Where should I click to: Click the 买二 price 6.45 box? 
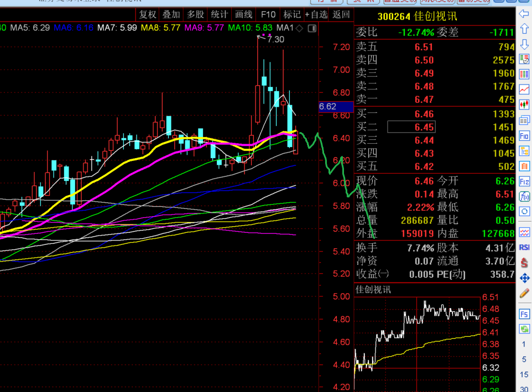[411, 127]
